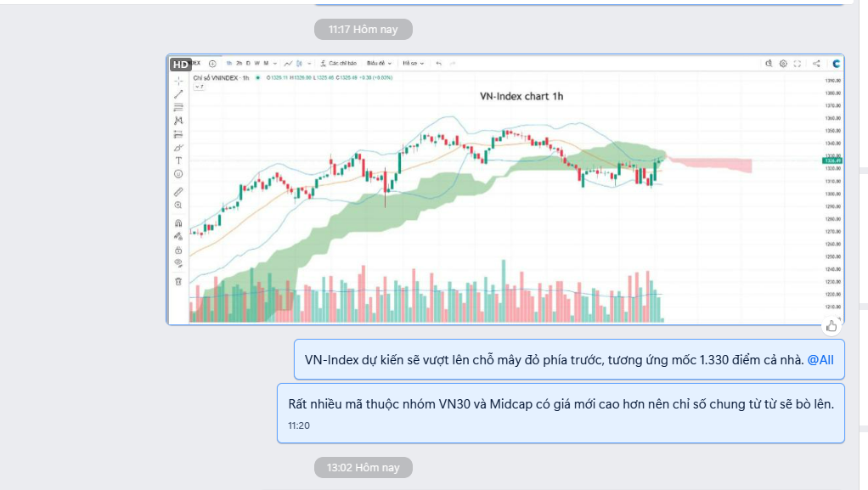Choose the text annotation tool
This screenshot has height=490, width=868.
click(x=178, y=160)
